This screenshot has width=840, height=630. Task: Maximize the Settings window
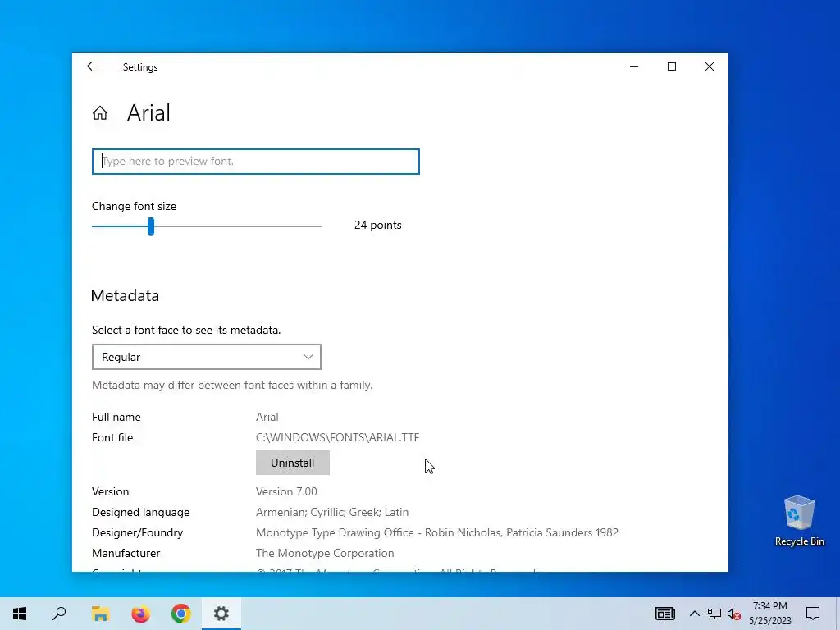(671, 66)
